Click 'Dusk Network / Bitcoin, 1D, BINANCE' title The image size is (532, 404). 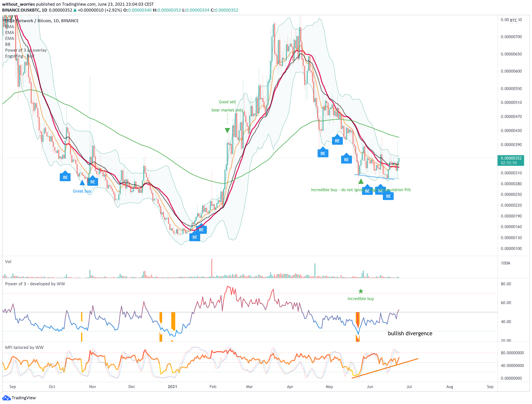pos(42,21)
